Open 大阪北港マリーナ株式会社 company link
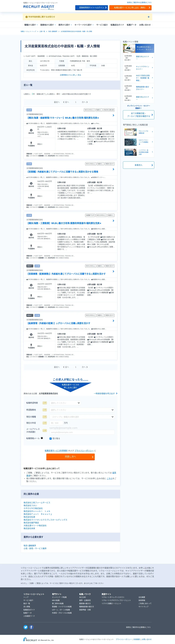The height and width of the screenshot is (644, 175). [x=35, y=526]
